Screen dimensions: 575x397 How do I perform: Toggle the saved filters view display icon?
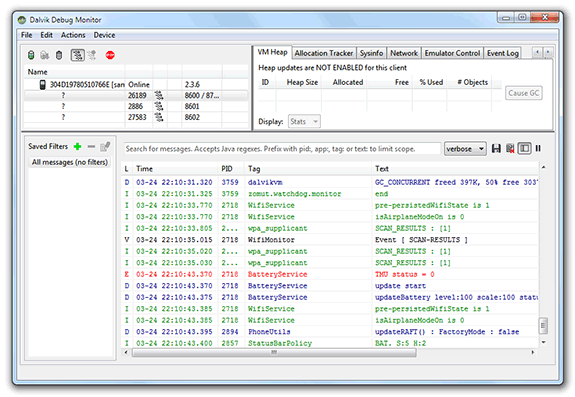click(x=524, y=148)
